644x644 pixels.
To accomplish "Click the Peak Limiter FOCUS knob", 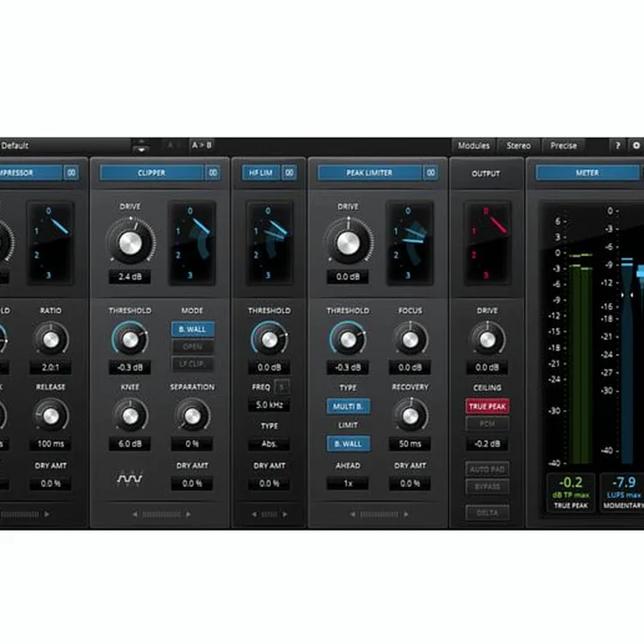I will [x=410, y=339].
